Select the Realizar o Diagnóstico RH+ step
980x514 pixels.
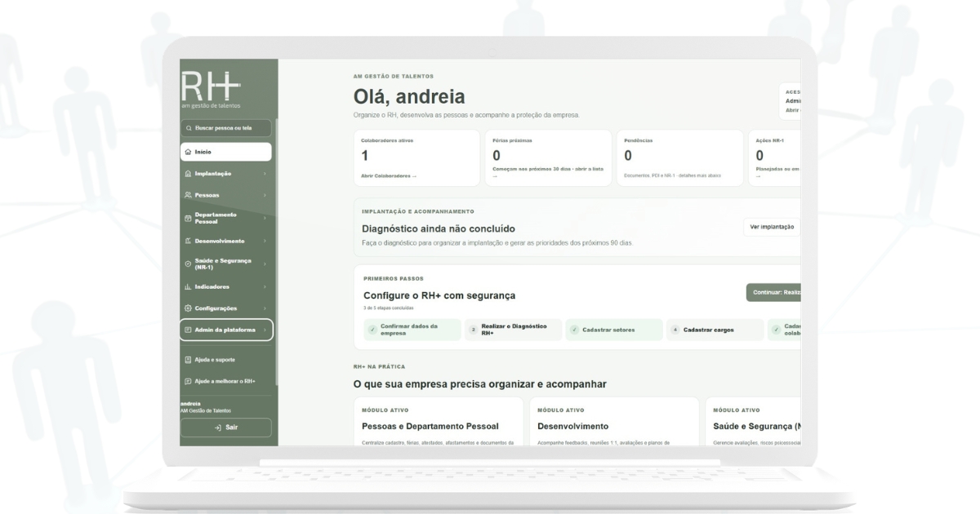tap(514, 330)
